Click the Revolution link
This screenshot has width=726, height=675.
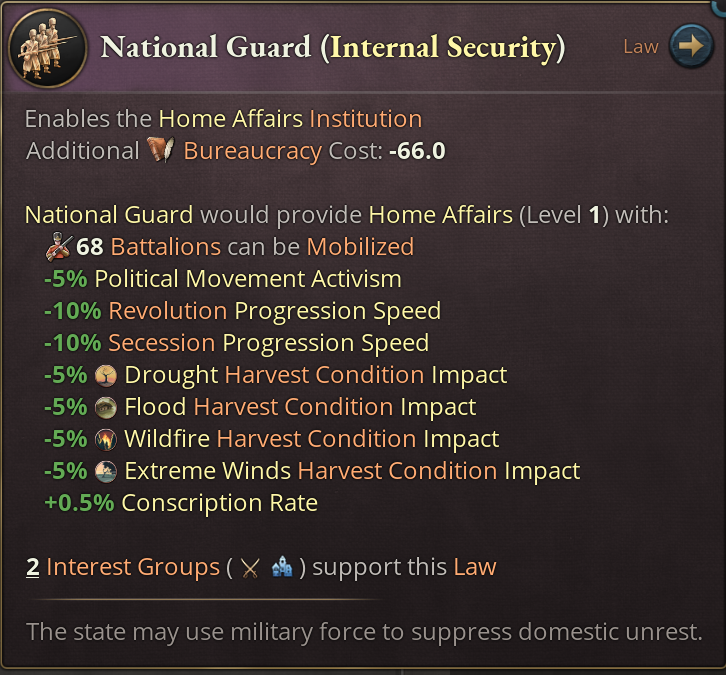point(167,311)
